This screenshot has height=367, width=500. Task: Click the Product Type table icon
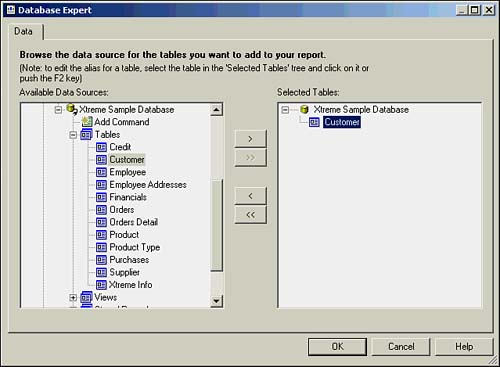101,247
